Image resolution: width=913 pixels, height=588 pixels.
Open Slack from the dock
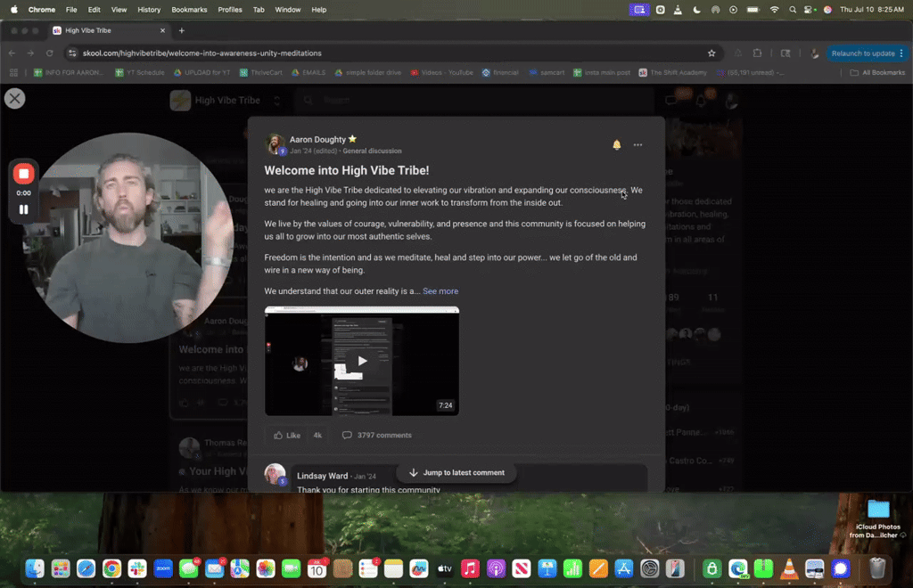pos(137,568)
